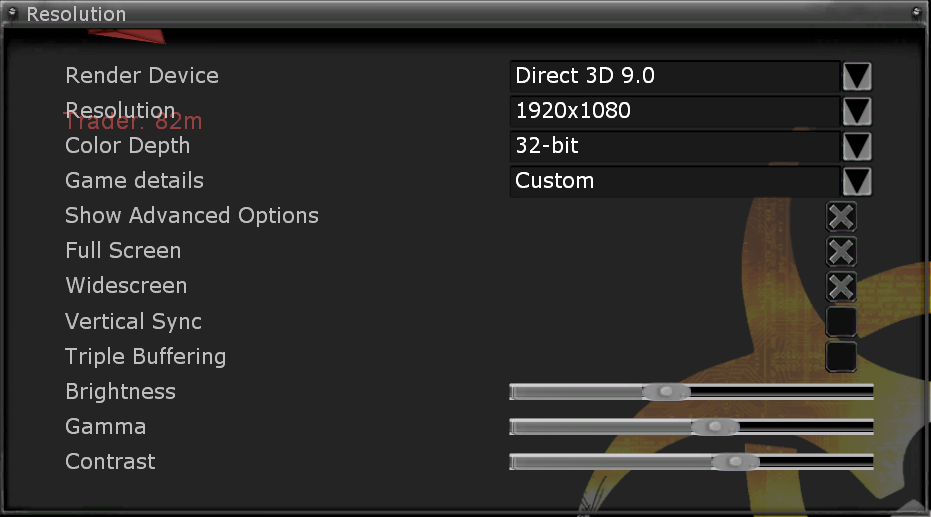Enable Triple Buffering checkbox
The width and height of the screenshot is (931, 517).
point(841,356)
